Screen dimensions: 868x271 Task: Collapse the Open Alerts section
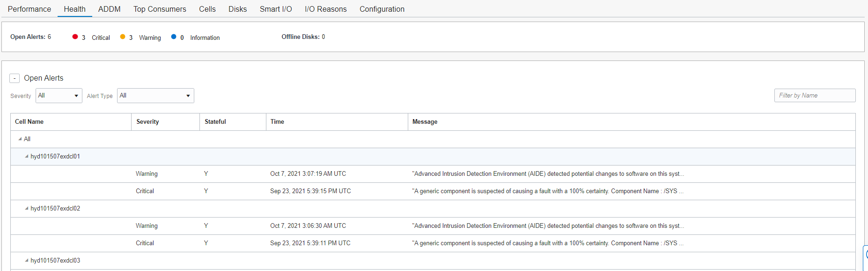(15, 78)
